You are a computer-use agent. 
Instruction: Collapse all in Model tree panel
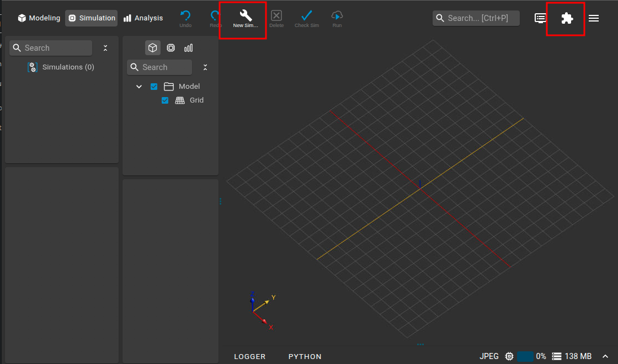pos(205,67)
